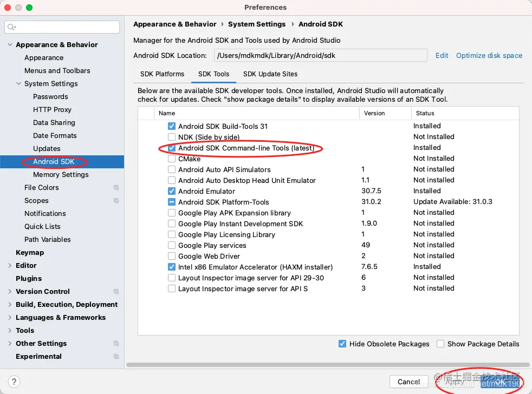Open Date Formats settings

click(x=55, y=136)
